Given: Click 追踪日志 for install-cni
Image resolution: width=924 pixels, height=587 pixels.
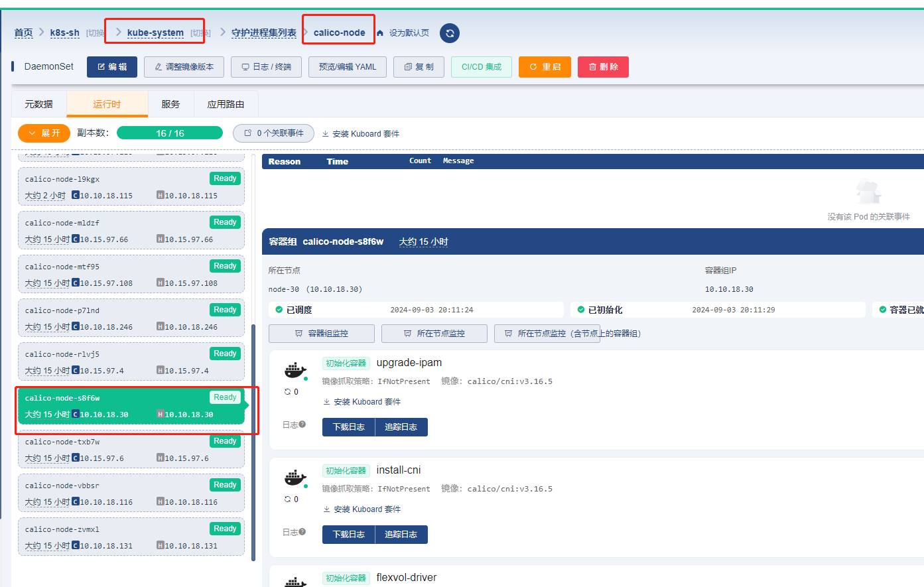Looking at the screenshot, I should 401,535.
